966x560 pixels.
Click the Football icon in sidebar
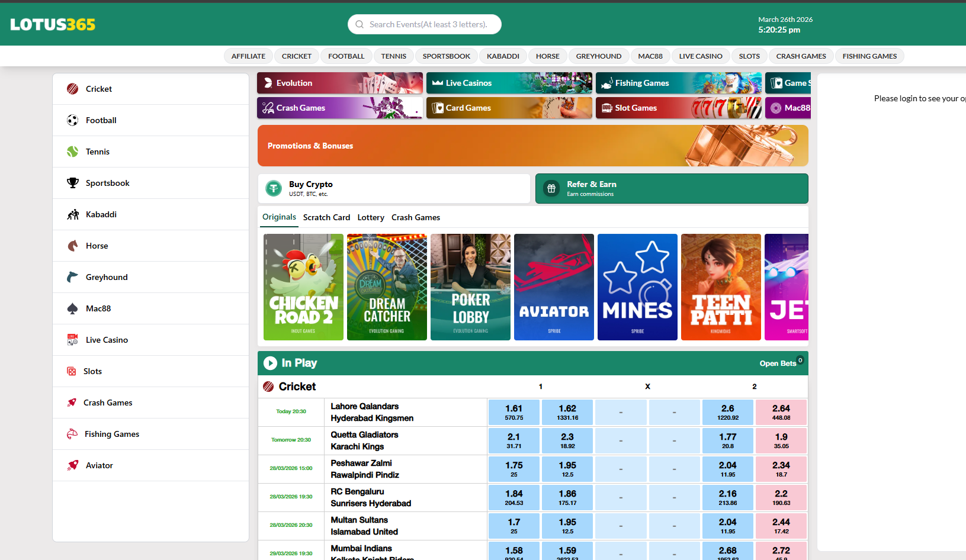click(x=72, y=120)
